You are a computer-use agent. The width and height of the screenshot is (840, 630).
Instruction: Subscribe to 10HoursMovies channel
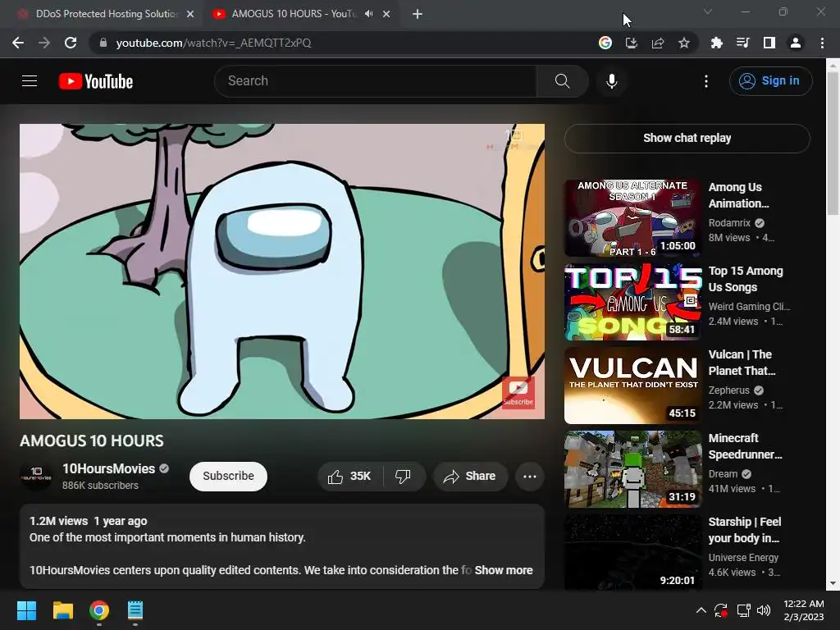click(x=228, y=477)
